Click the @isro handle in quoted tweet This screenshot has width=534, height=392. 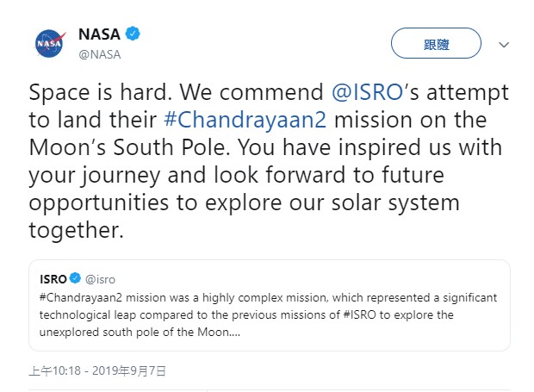[101, 279]
